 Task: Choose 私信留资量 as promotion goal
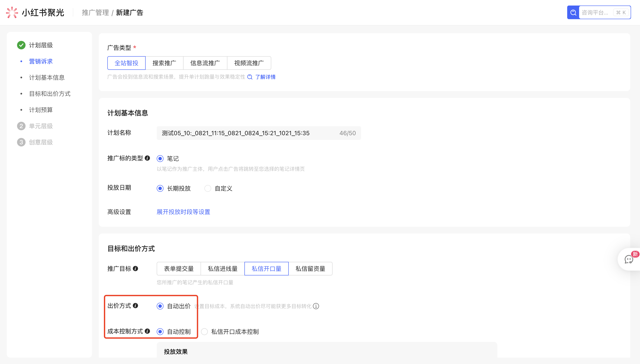310,268
